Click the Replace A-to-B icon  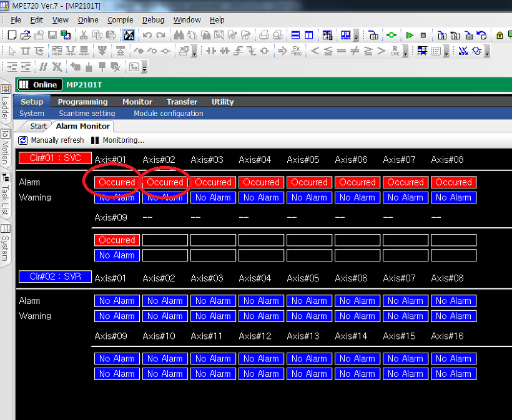192,35
